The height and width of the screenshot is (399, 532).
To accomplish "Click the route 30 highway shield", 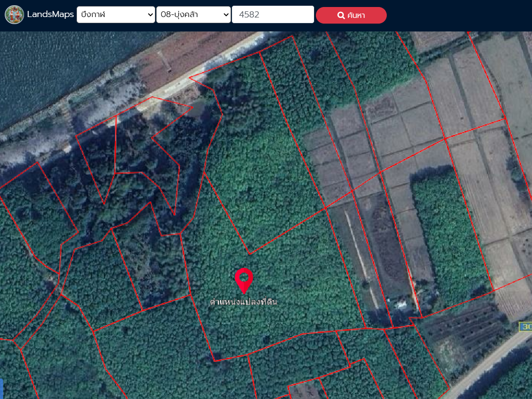I will (x=526, y=327).
